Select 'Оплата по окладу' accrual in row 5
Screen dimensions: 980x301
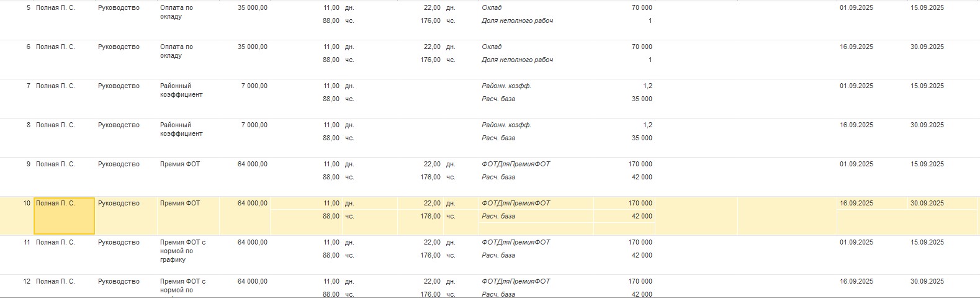(x=176, y=12)
